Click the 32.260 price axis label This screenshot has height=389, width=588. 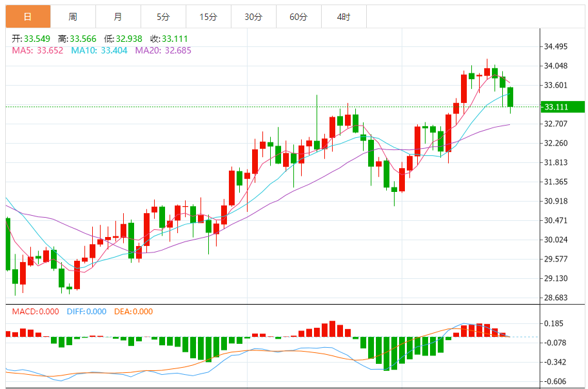tap(556, 143)
